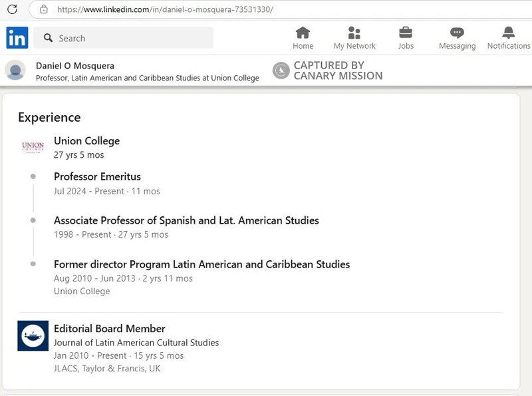Click Associate Professor of Spanish position title

pyautogui.click(x=186, y=220)
